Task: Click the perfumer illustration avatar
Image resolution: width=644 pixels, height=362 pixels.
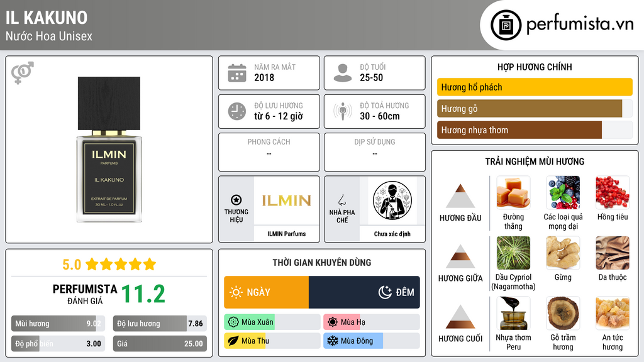Action: pos(392,200)
